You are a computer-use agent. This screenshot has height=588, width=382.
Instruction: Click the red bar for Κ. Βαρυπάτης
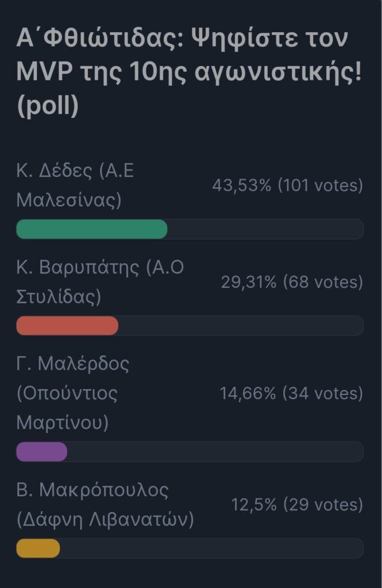[x=67, y=326]
